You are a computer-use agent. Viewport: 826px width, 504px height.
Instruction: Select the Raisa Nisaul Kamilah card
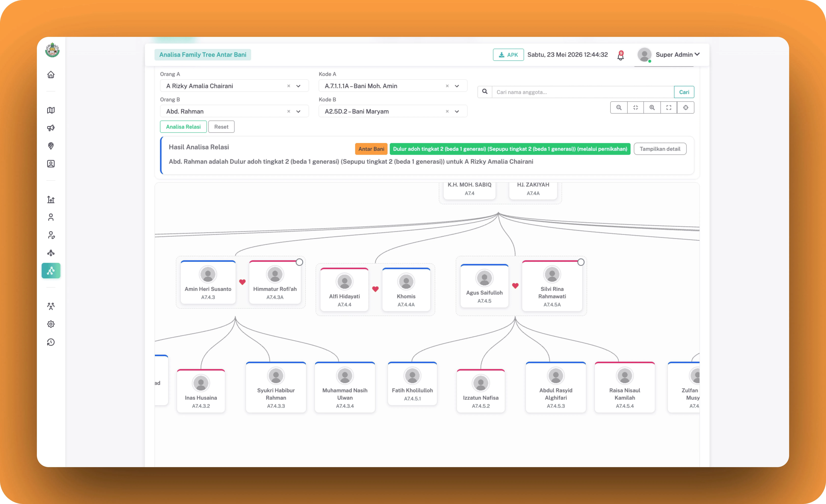pos(625,387)
